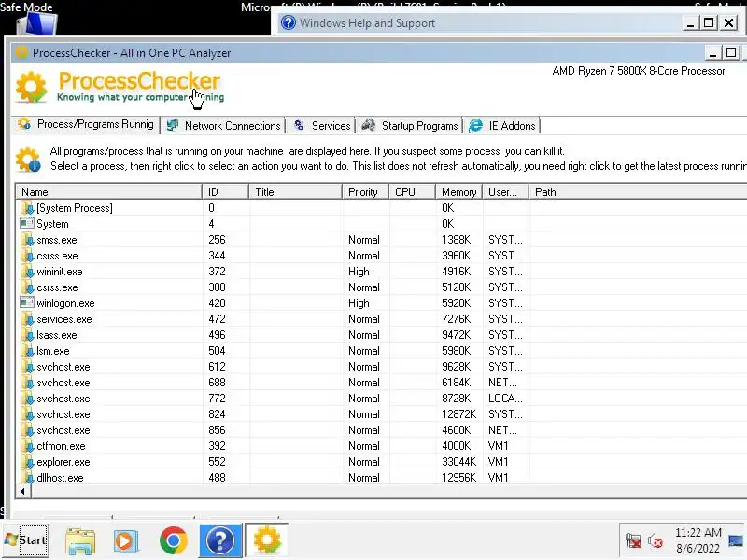This screenshot has width=747, height=560.
Task: Click the lsass.exe process icon
Action: pos(28,335)
